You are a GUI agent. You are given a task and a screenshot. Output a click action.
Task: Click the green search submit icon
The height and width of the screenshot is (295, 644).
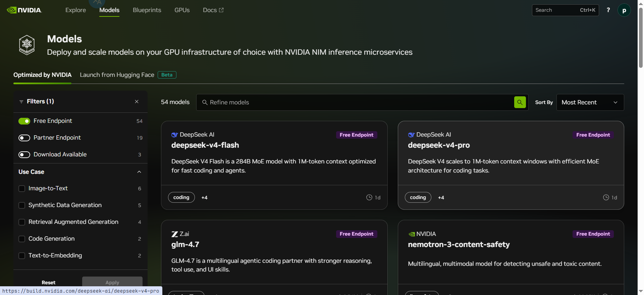point(520,102)
